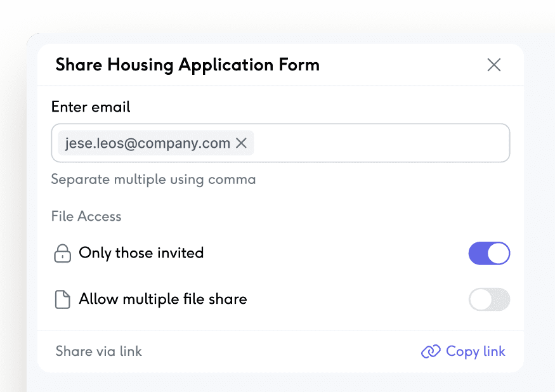Select the jese.leos@company.com email text chip
The width and height of the screenshot is (555, 392).
[147, 143]
